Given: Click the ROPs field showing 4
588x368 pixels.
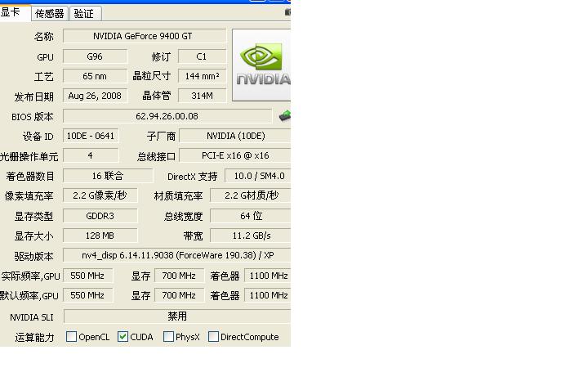Looking at the screenshot, I should pos(91,155).
